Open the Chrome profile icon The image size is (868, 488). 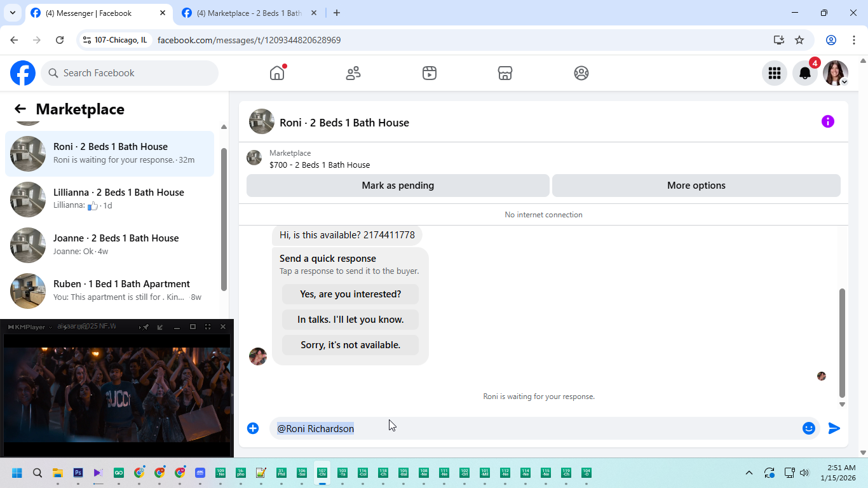click(831, 40)
